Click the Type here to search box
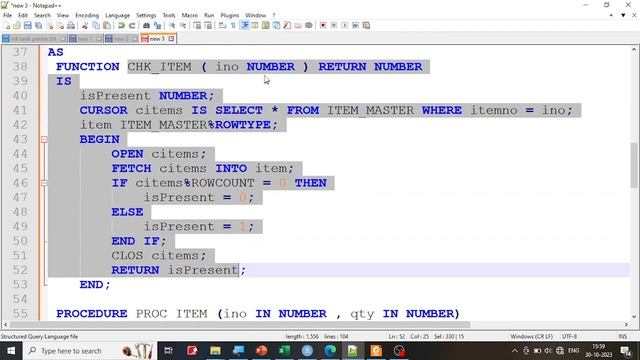 tap(90, 351)
